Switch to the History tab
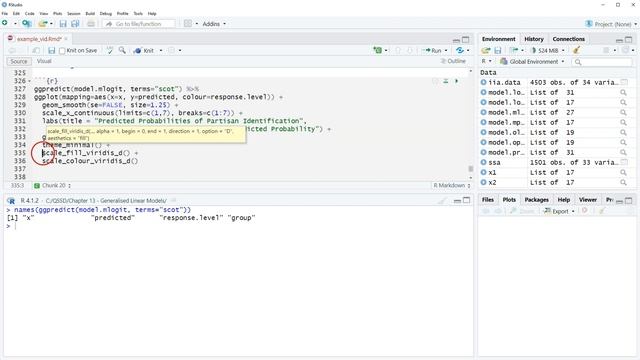Screen dimensions: 640x360 point(533,39)
